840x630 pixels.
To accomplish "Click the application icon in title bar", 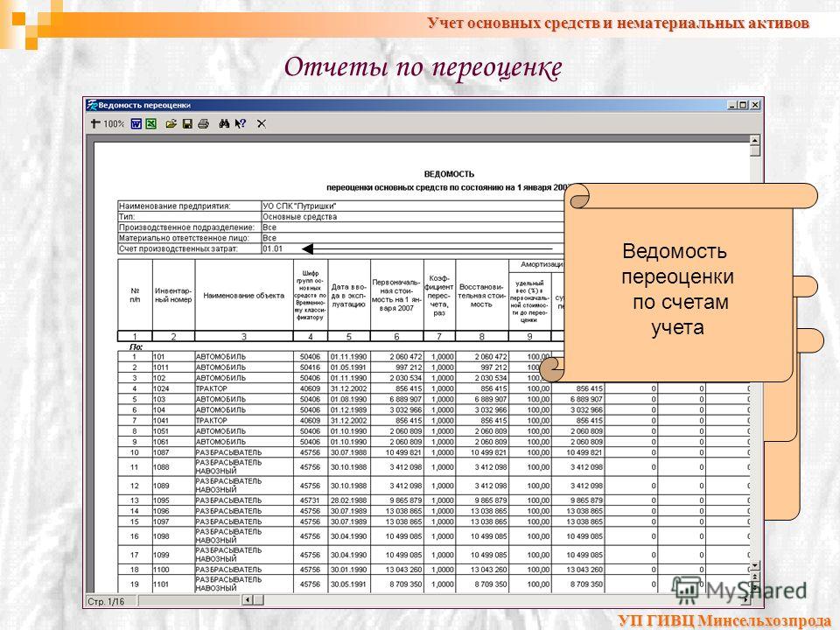I will pos(92,105).
